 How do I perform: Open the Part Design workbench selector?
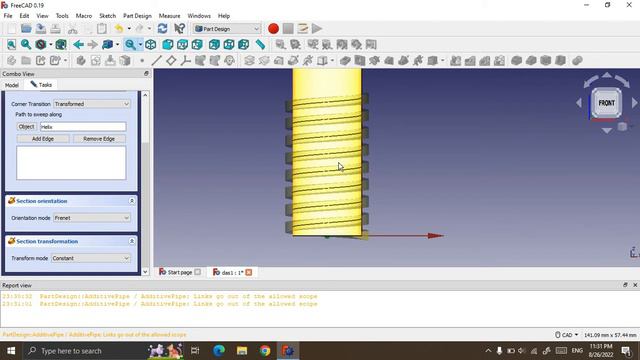tap(227, 29)
